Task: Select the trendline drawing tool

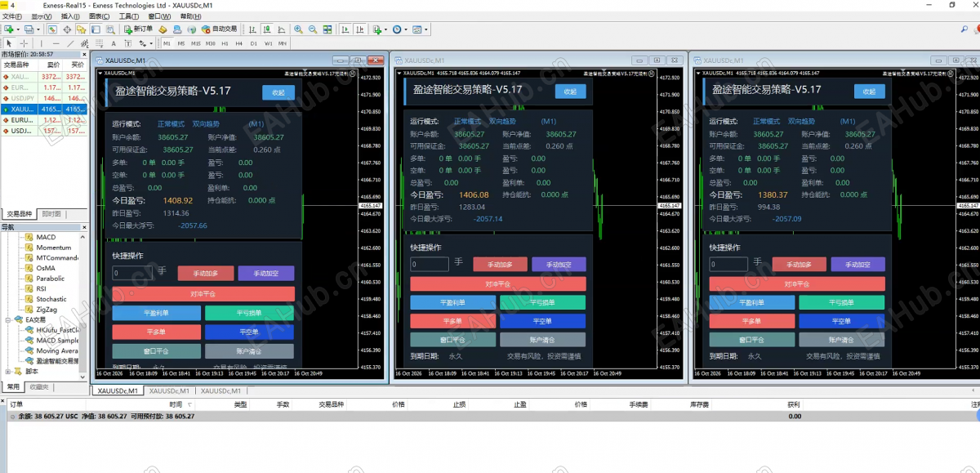Action: coord(70,43)
